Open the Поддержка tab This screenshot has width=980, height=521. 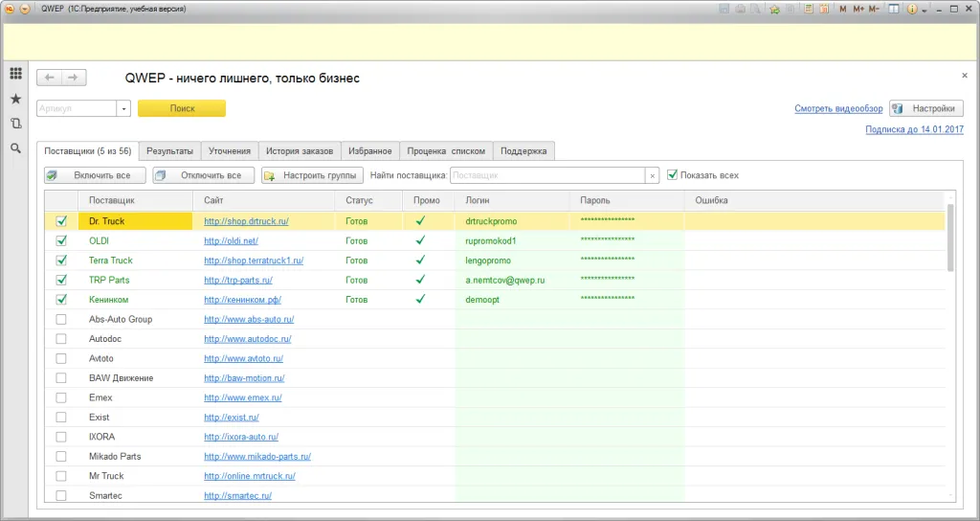click(523, 150)
